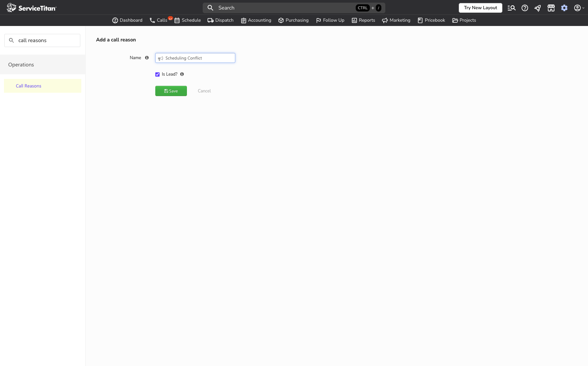
Task: Click the magnifier in settings search box
Action: click(x=12, y=40)
